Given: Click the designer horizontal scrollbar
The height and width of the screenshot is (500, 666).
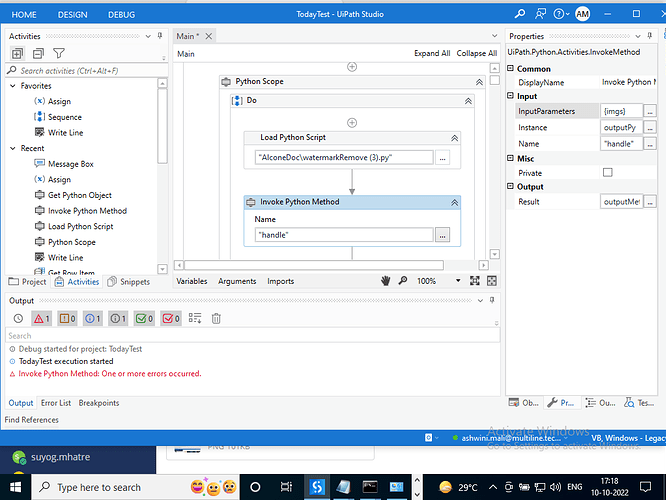Looking at the screenshot, I should click(x=314, y=265).
